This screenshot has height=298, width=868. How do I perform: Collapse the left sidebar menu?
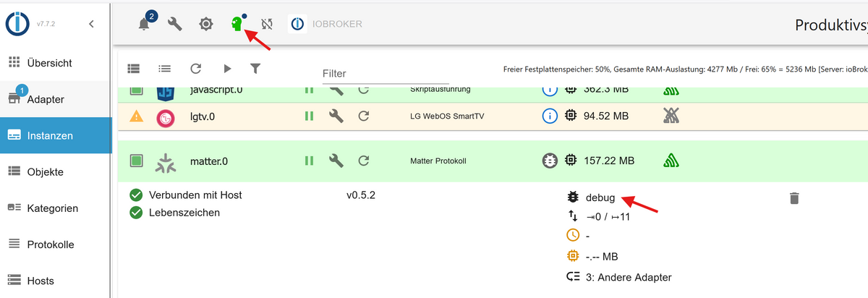pyautogui.click(x=91, y=24)
